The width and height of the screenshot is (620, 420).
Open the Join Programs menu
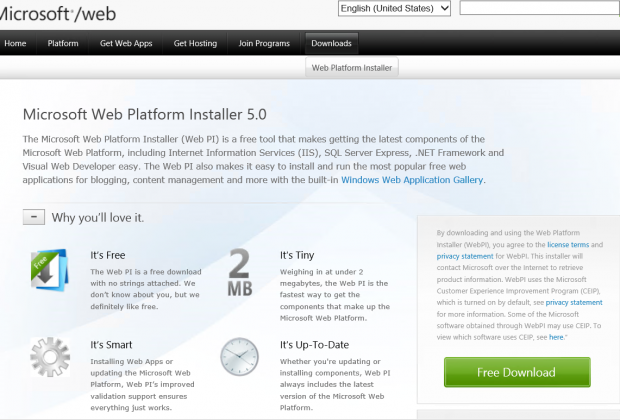click(x=264, y=43)
